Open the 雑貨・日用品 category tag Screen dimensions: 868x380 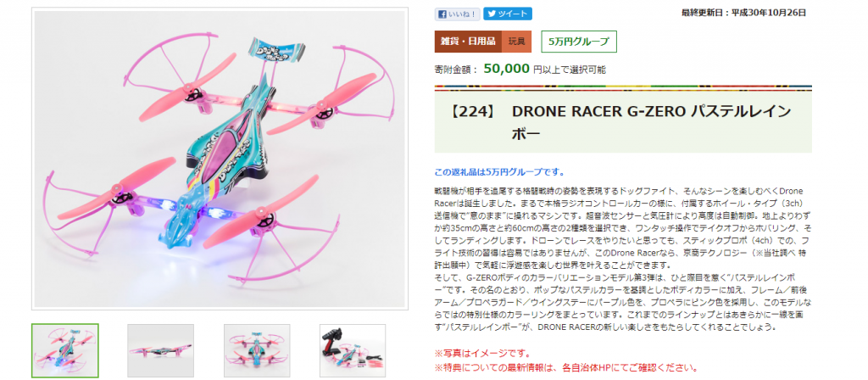pyautogui.click(x=468, y=42)
